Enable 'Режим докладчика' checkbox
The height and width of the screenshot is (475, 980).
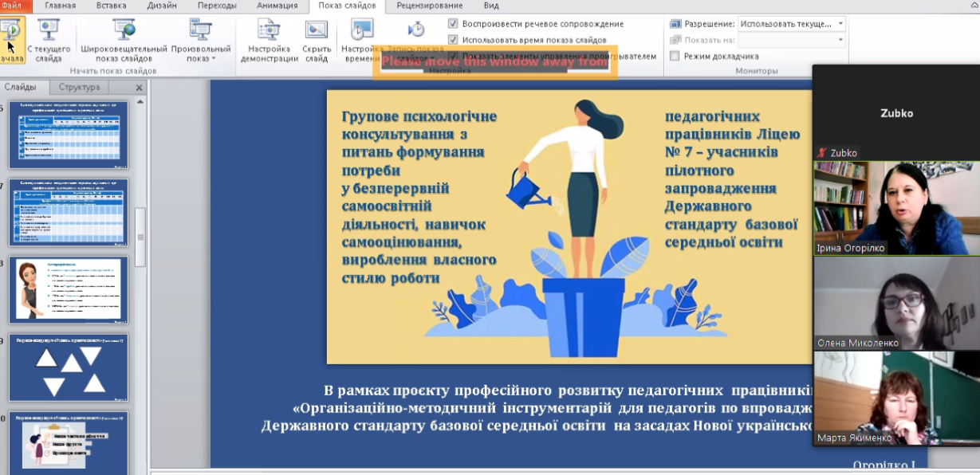coord(675,56)
